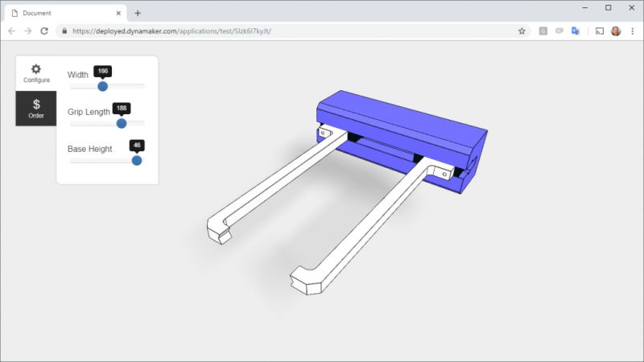The width and height of the screenshot is (644, 362).
Task: Open the Chrome three-dot menu
Action: point(633,31)
